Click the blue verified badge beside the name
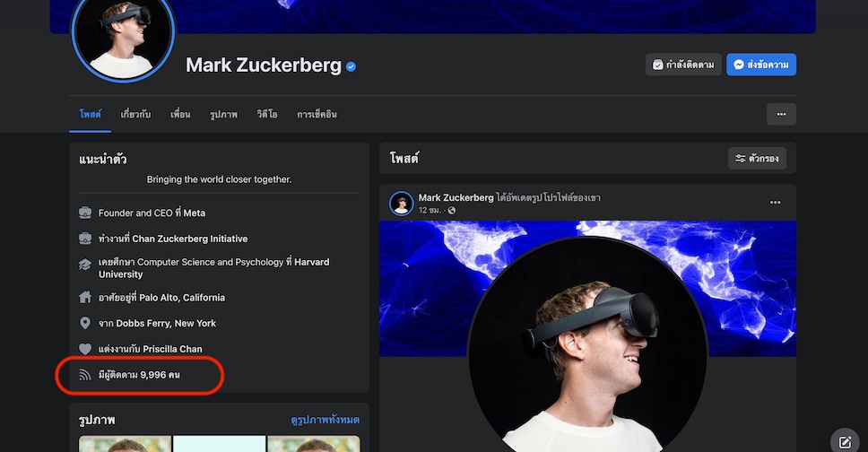Screen dimensions: 868x452 [352, 66]
